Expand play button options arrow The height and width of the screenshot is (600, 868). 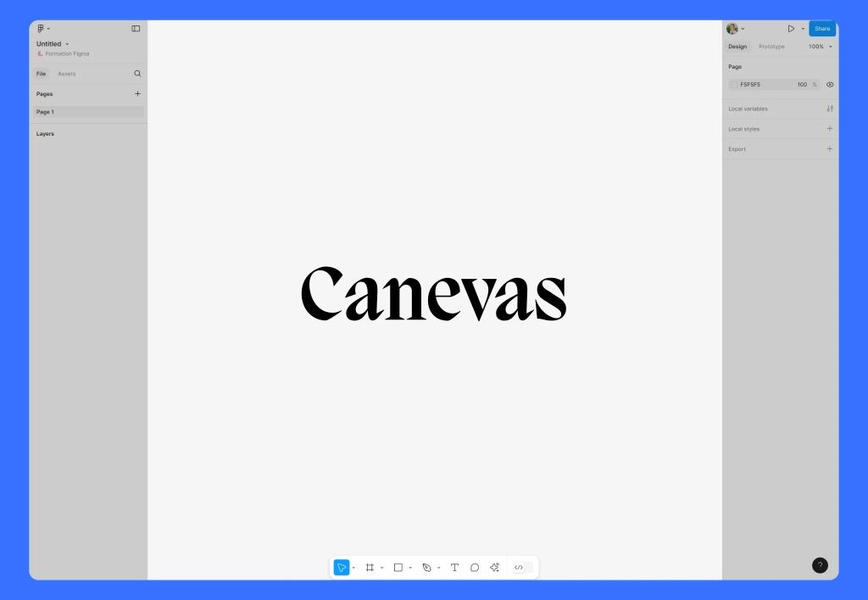pyautogui.click(x=803, y=29)
